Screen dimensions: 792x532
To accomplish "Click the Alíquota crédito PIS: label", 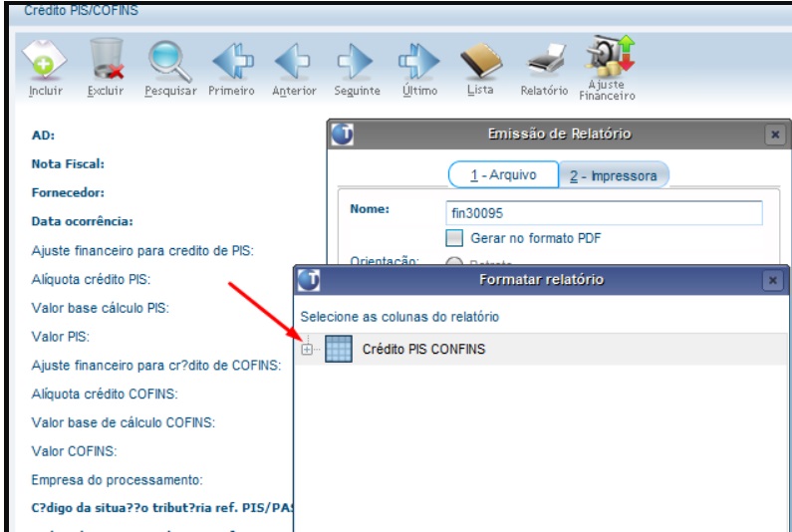I will pos(91,279).
